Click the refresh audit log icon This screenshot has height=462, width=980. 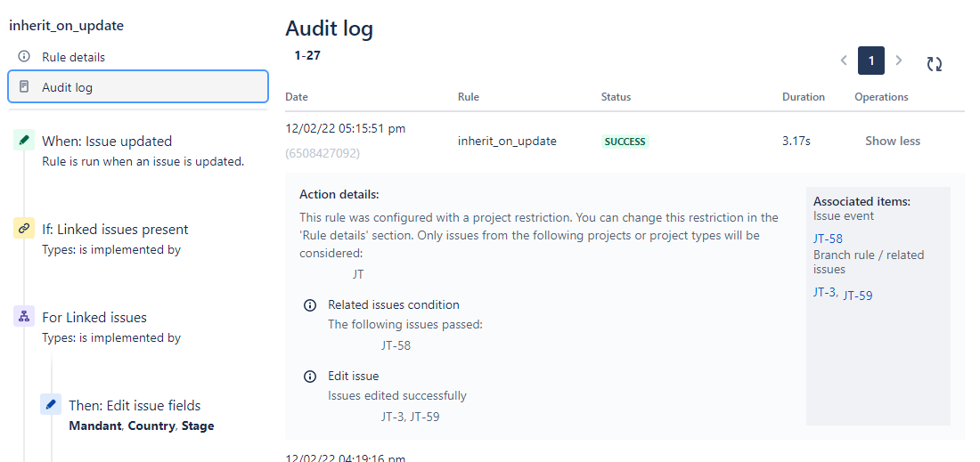click(x=934, y=64)
